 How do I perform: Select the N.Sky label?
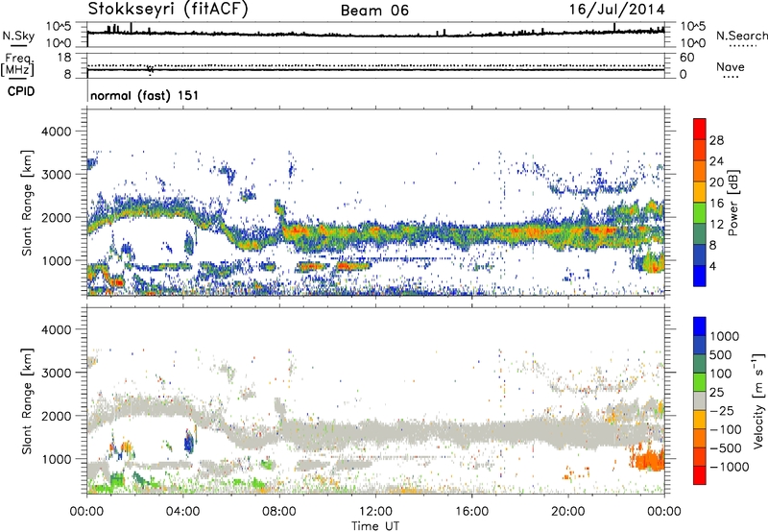pyautogui.click(x=18, y=36)
